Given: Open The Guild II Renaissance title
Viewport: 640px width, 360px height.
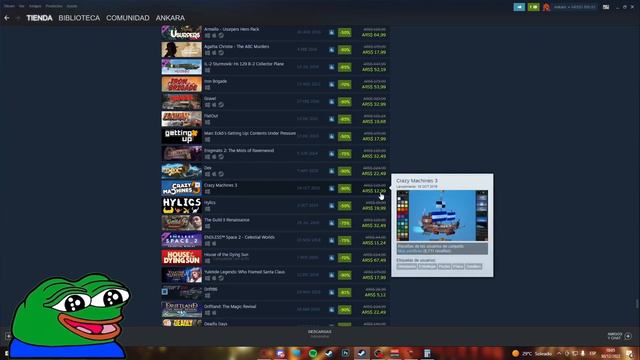Looking at the screenshot, I should (x=227, y=220).
